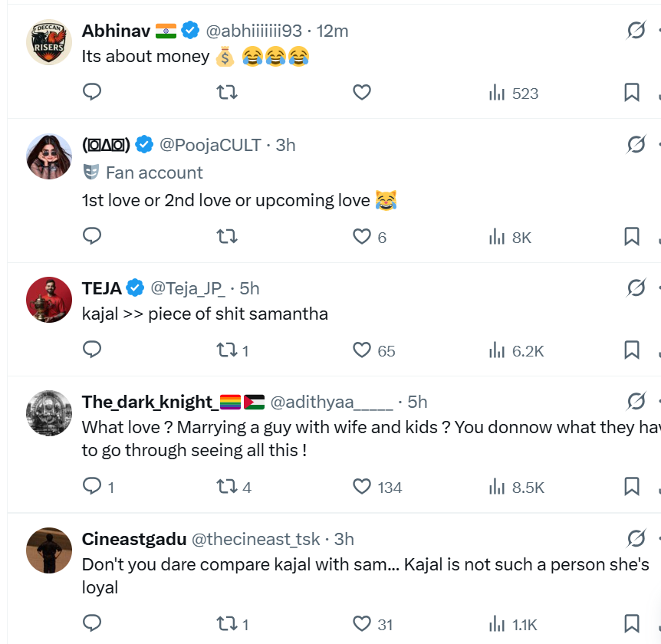Click Grok icon on Abhinav's tweet
Image resolution: width=661 pixels, height=644 pixels.
636,31
